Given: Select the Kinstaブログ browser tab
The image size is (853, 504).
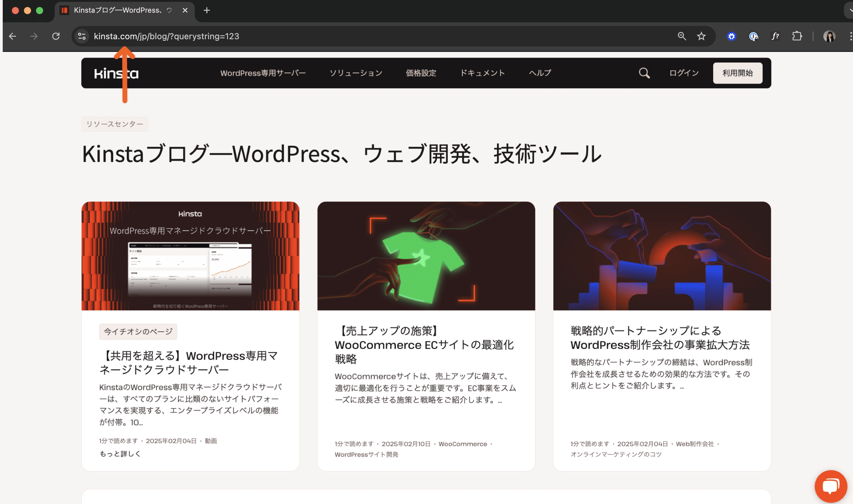Looking at the screenshot, I should tap(124, 11).
